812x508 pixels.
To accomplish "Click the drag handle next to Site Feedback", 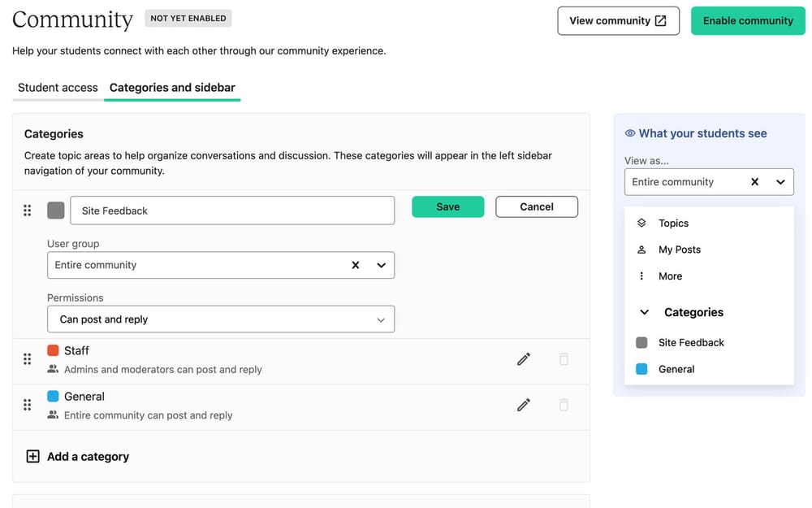I will pos(27,210).
